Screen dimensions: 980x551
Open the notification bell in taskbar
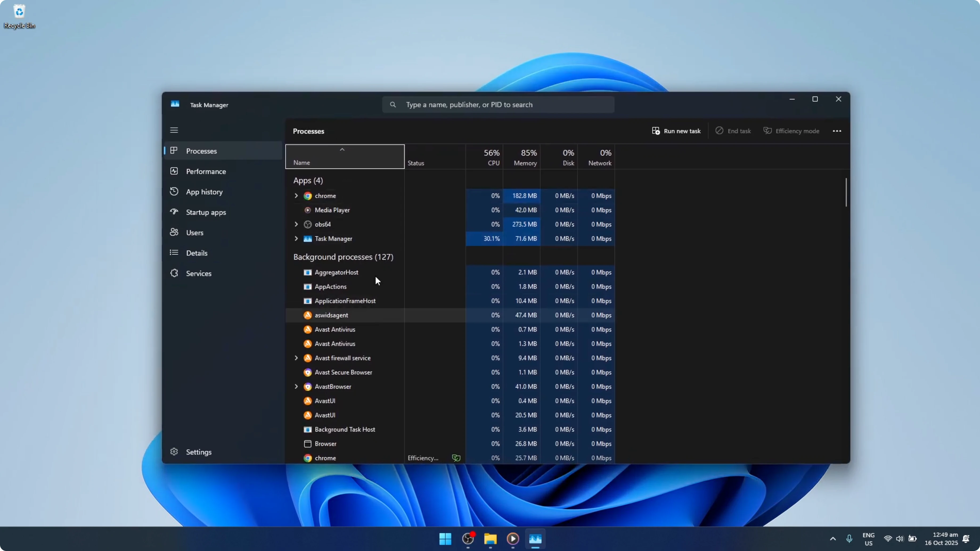click(966, 539)
